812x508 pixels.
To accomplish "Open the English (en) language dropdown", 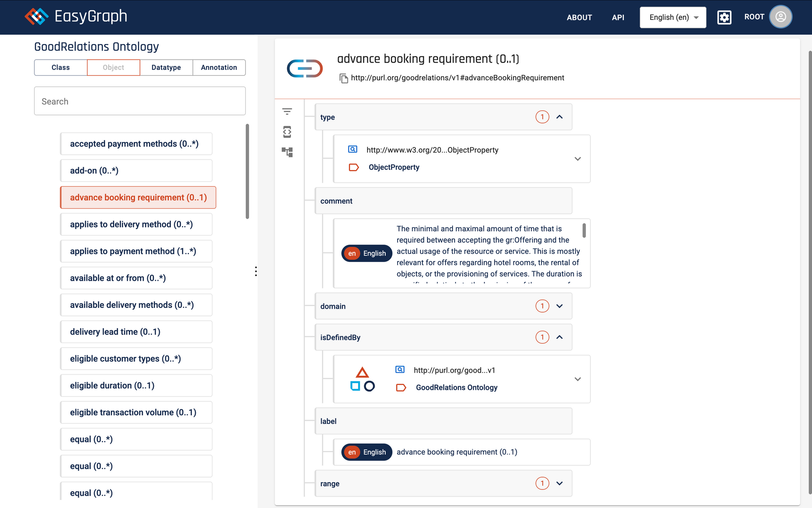I will pos(673,17).
